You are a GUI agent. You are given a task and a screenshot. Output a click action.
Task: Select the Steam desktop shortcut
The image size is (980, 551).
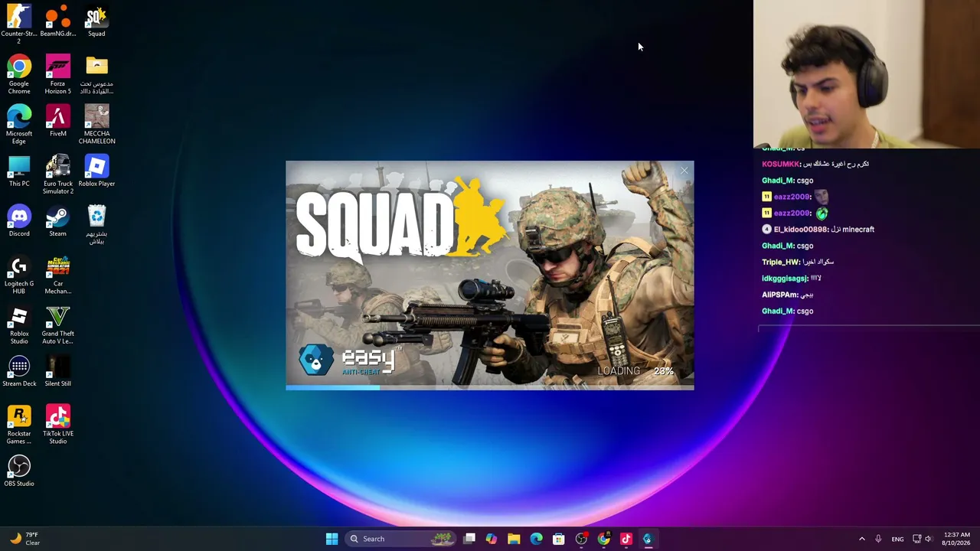[58, 221]
